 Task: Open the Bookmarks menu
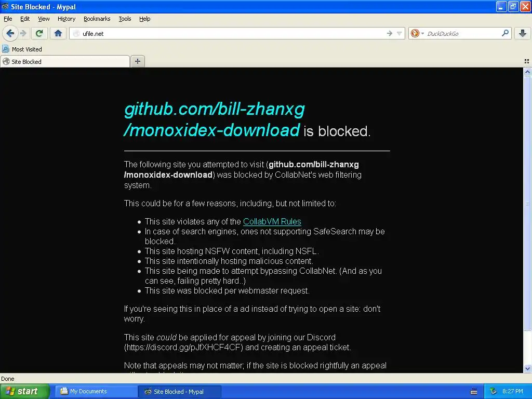(x=97, y=19)
